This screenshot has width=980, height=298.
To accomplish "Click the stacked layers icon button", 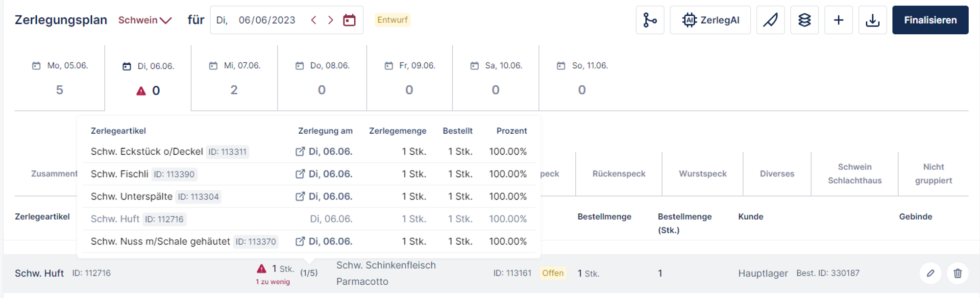I will [x=804, y=20].
